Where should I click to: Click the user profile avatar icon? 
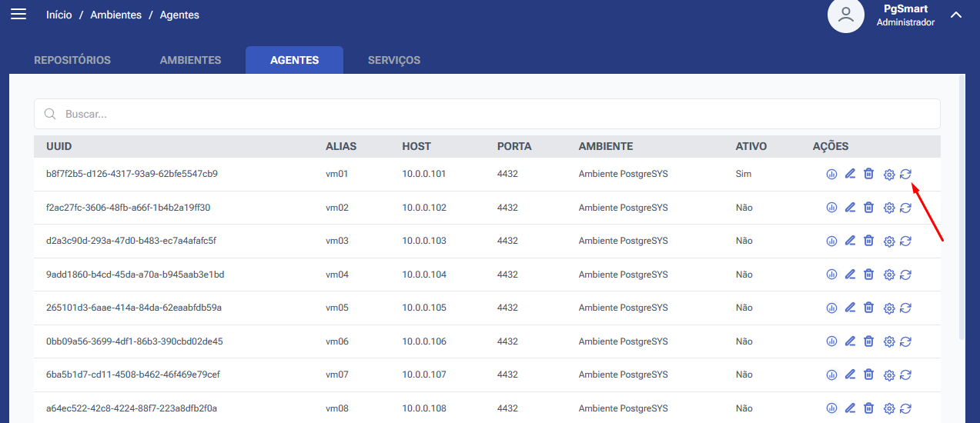845,15
